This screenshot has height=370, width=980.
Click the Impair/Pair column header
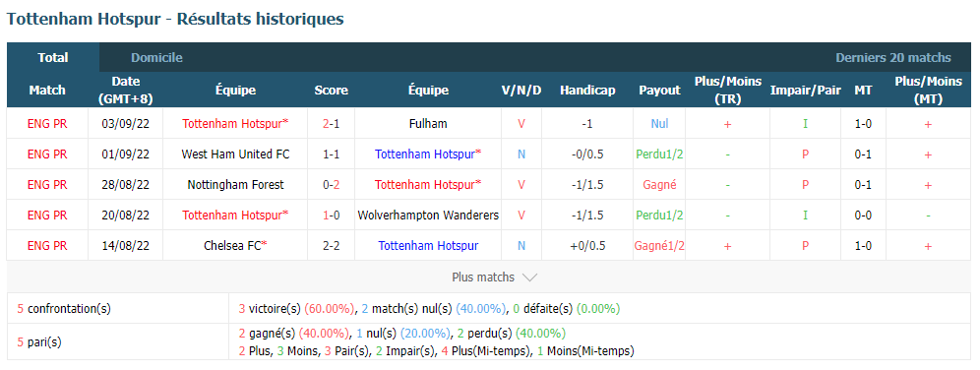coord(805,90)
